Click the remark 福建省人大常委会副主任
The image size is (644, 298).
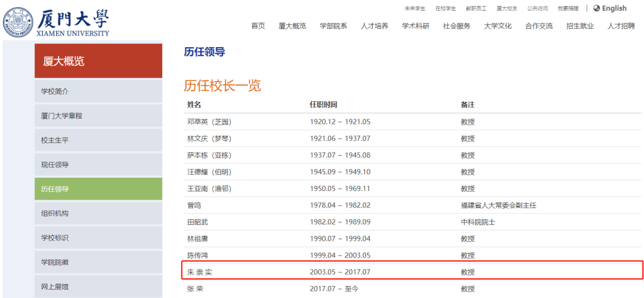[x=498, y=205]
